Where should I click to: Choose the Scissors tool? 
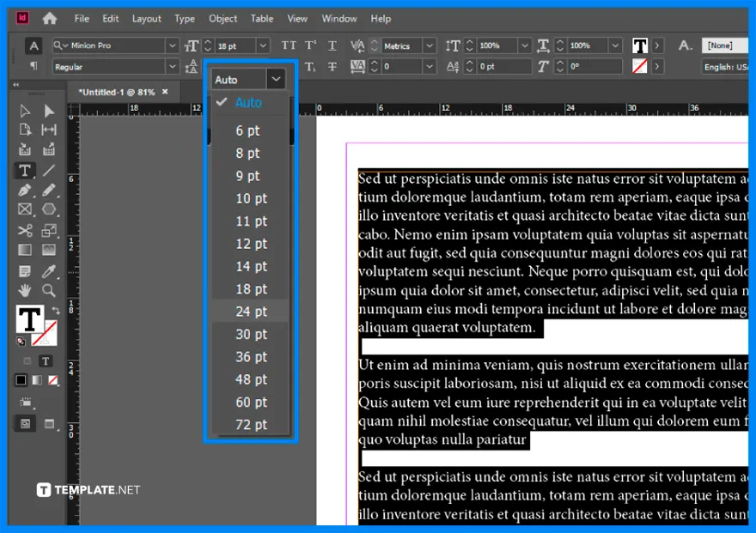click(24, 229)
